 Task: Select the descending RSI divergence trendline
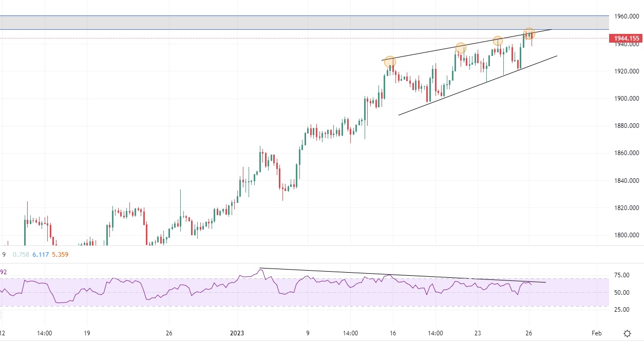[x=401, y=275]
